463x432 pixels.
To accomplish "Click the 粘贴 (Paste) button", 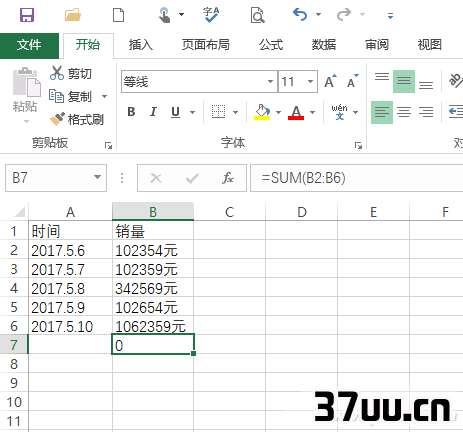I will [25, 95].
